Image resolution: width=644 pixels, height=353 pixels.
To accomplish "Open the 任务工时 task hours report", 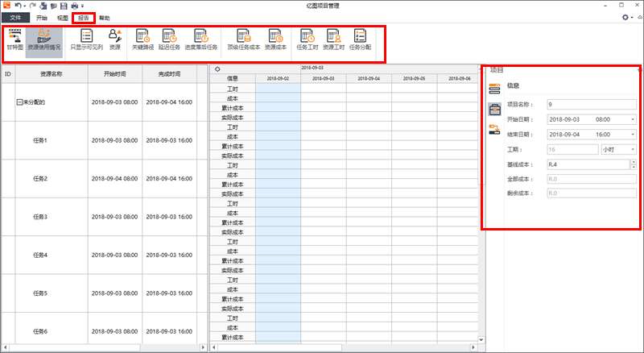I will [308, 40].
